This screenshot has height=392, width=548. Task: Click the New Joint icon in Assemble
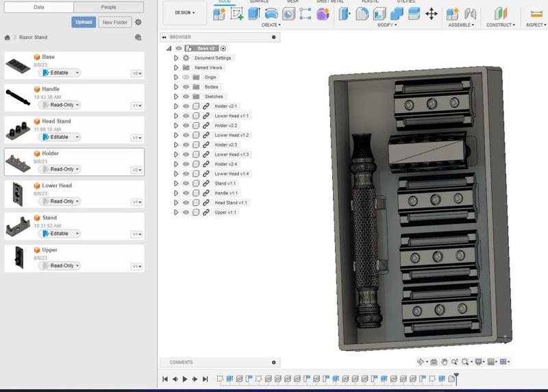click(x=470, y=14)
